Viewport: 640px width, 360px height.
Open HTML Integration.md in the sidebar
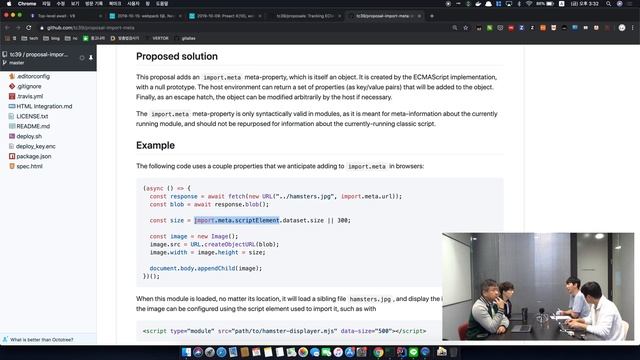pyautogui.click(x=44, y=107)
